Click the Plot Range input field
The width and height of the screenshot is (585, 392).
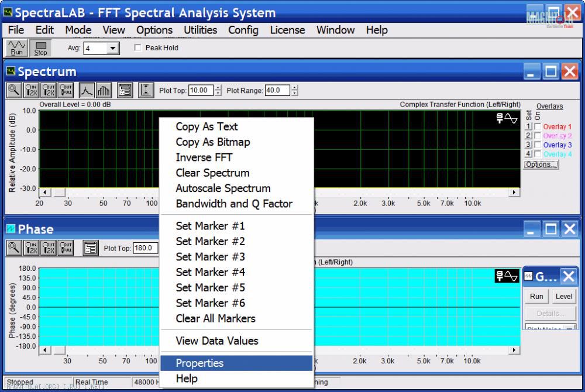pyautogui.click(x=277, y=90)
